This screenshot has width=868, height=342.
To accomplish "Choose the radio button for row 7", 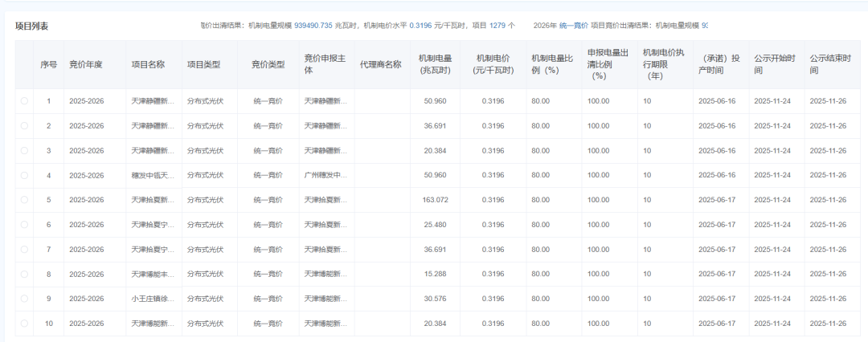I will pyautogui.click(x=24, y=250).
